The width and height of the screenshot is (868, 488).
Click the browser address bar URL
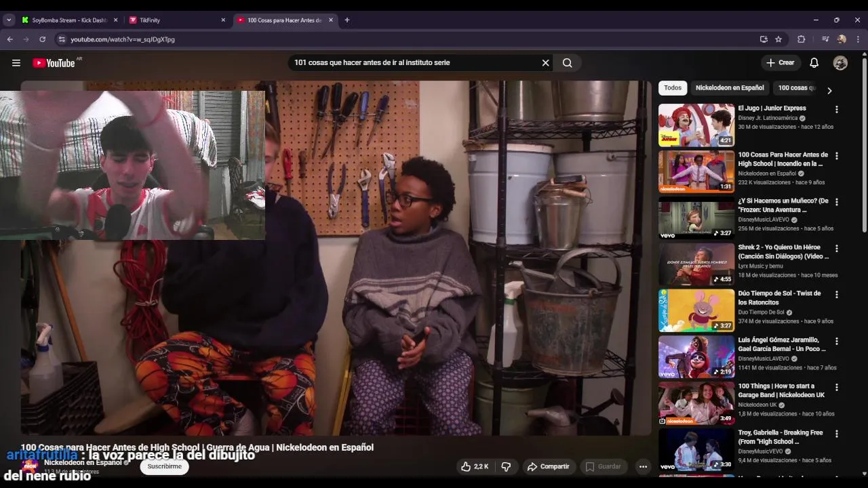[123, 39]
